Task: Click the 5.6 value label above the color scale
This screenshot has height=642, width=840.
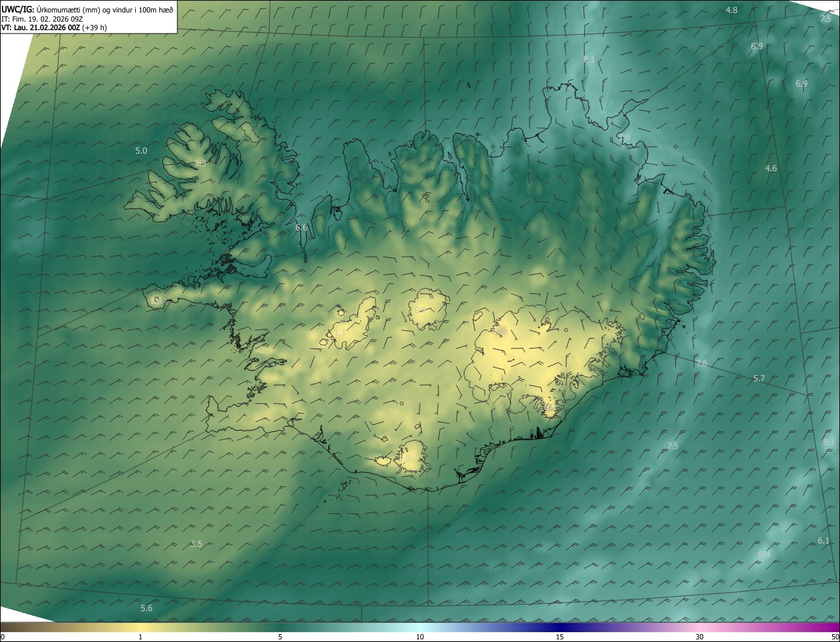Action: coord(146,608)
